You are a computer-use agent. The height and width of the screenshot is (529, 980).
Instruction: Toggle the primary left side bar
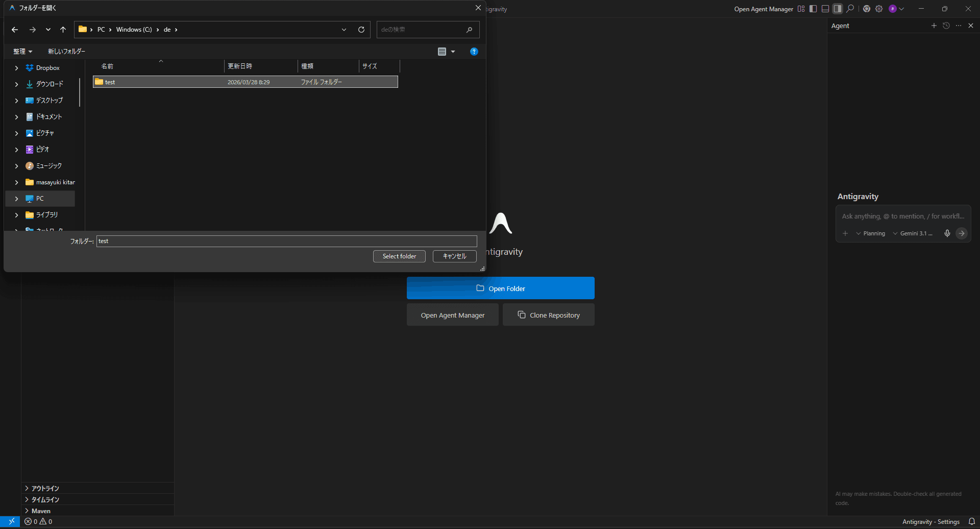[813, 9]
